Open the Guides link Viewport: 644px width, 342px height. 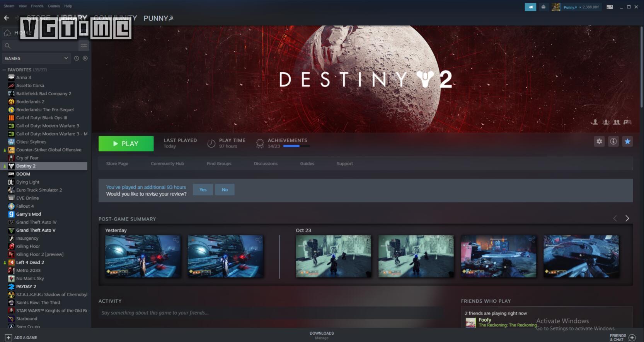[x=307, y=164]
